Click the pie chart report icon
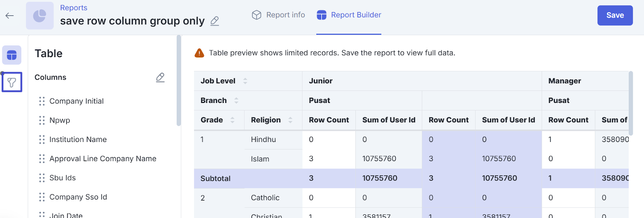 (x=39, y=16)
